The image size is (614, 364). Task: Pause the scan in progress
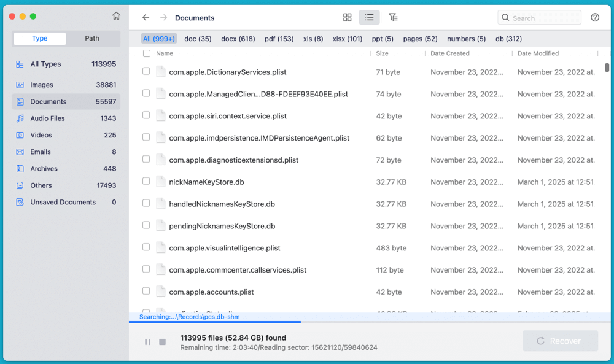click(147, 342)
